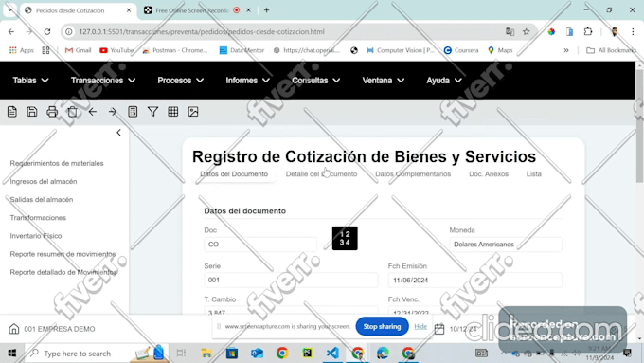Switch to Detalle del Documento tab
This screenshot has height=363, width=644.
tap(322, 173)
